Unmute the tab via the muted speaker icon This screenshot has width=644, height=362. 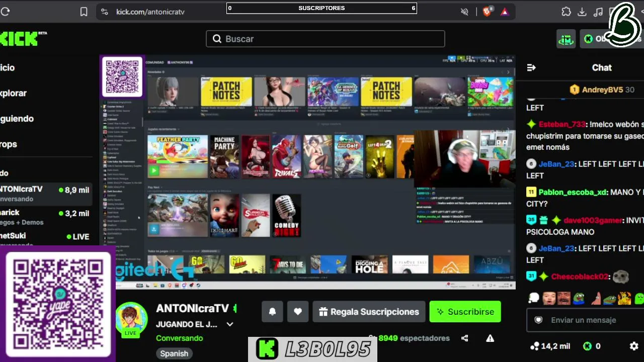click(465, 12)
